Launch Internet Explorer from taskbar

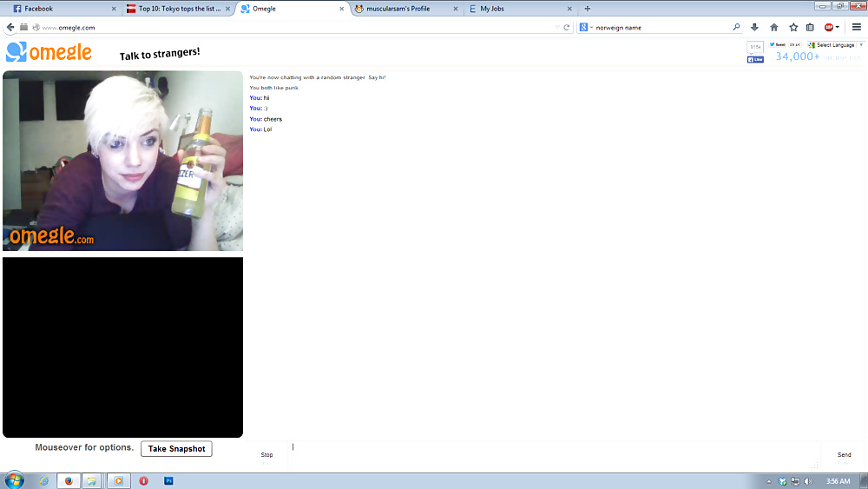click(44, 480)
